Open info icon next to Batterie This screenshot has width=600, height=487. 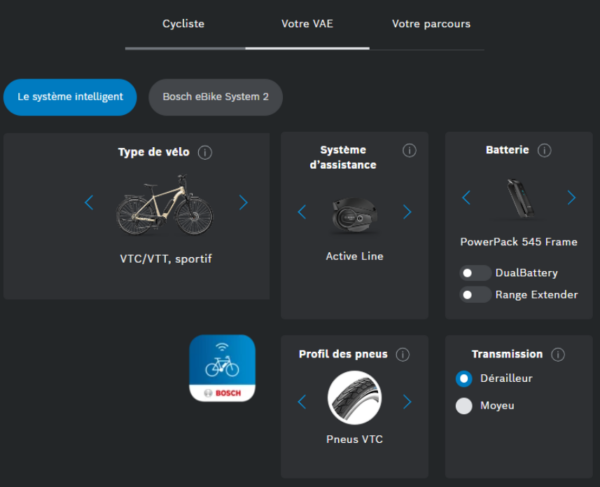coord(544,150)
